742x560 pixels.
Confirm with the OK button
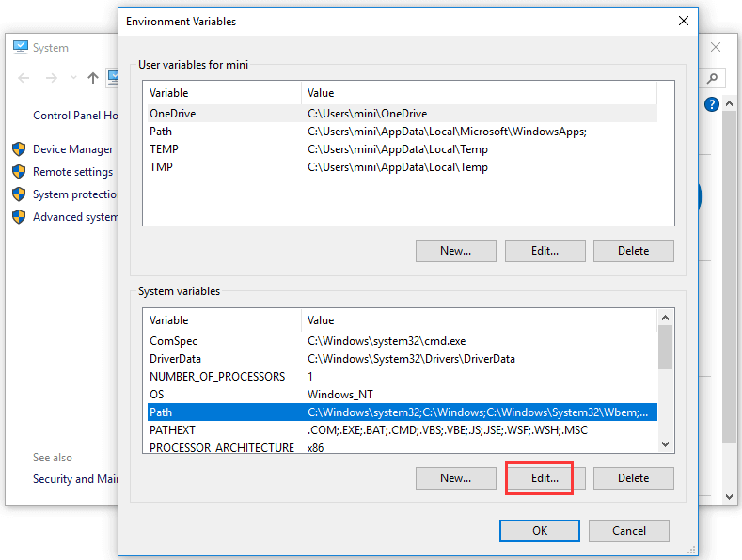540,531
